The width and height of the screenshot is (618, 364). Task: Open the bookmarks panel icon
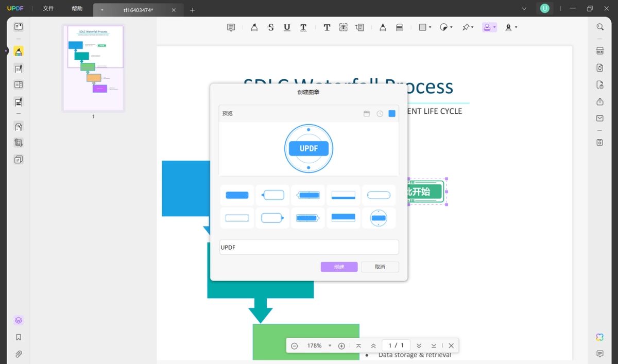(x=19, y=337)
